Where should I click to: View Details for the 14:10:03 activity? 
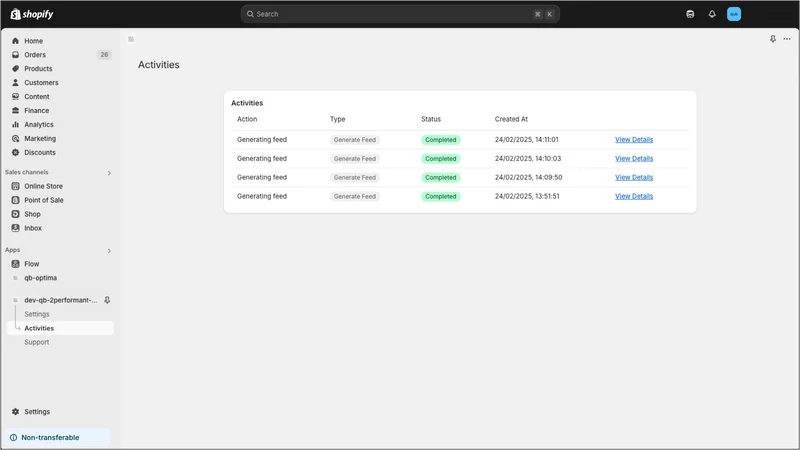[634, 158]
